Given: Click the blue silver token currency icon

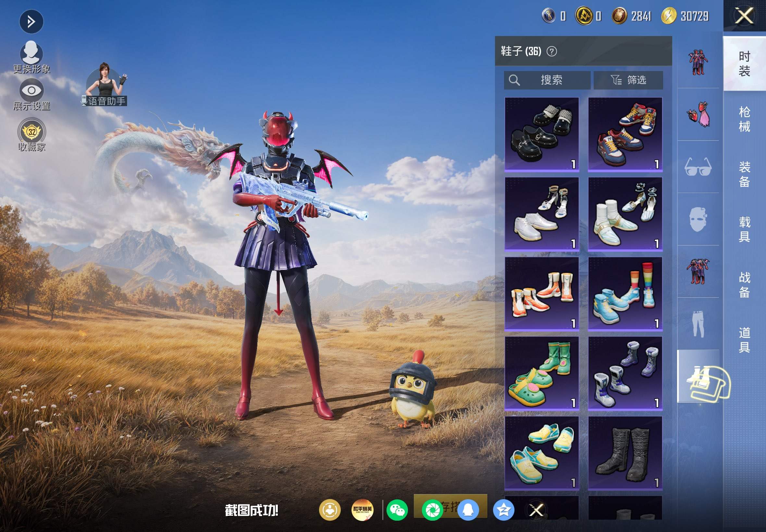Looking at the screenshot, I should (x=549, y=16).
